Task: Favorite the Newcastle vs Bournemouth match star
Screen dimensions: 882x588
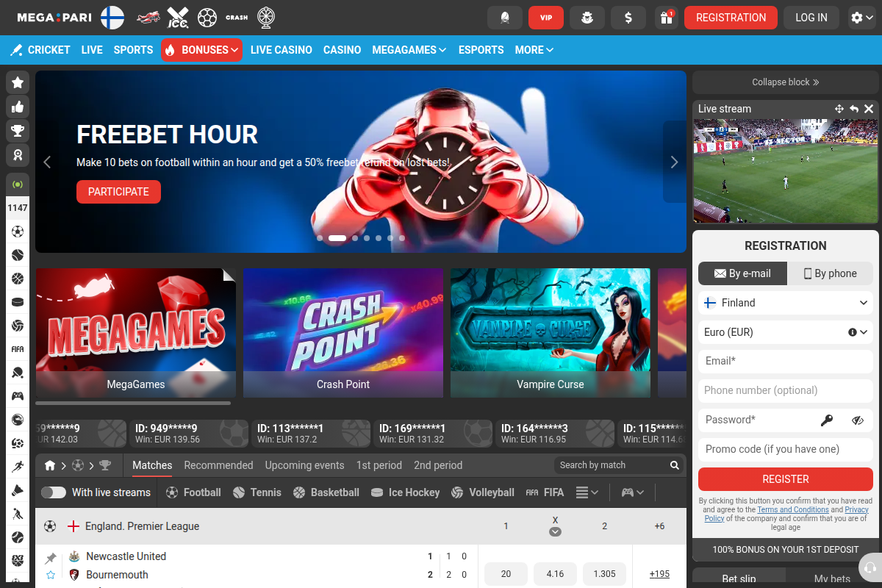Action: (x=51, y=575)
